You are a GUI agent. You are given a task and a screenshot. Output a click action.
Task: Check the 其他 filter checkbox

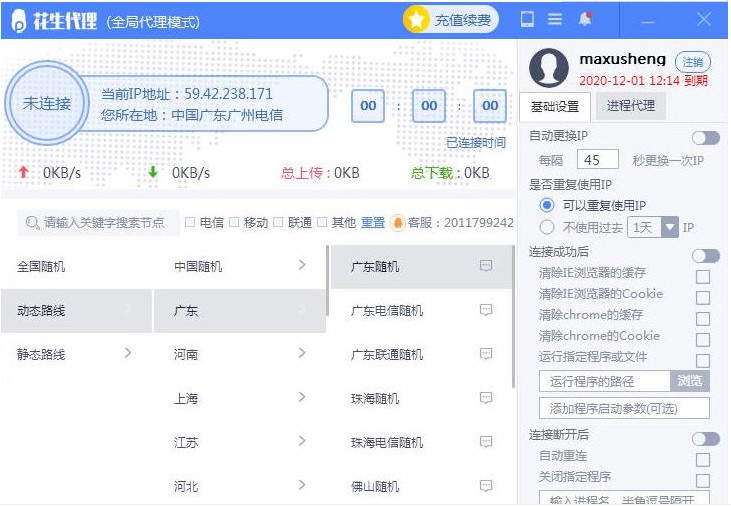[x=322, y=222]
